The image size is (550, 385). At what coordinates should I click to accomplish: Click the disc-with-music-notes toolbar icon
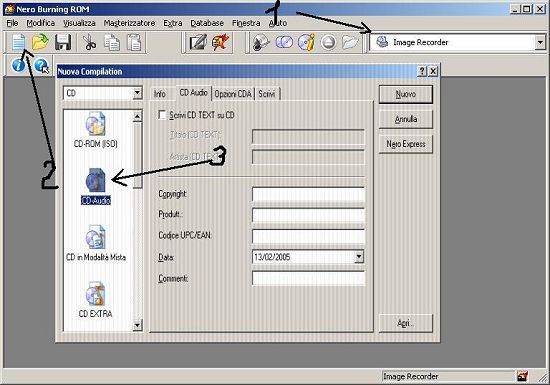click(x=261, y=42)
